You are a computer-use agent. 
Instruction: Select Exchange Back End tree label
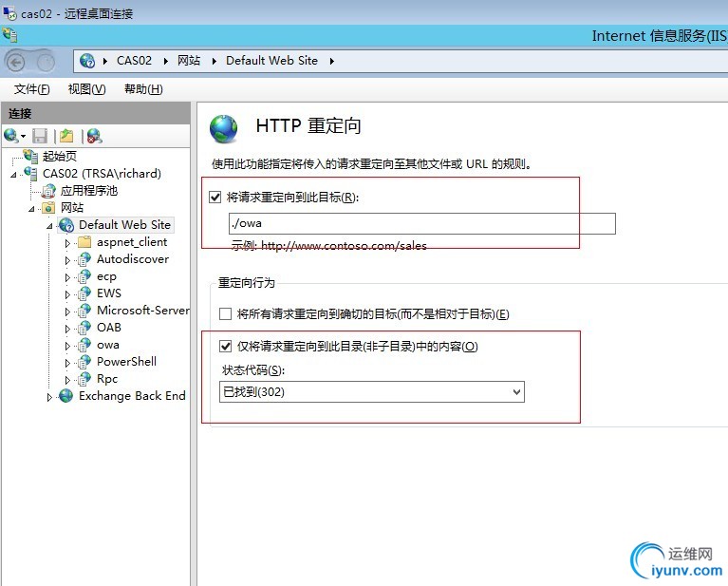[132, 396]
